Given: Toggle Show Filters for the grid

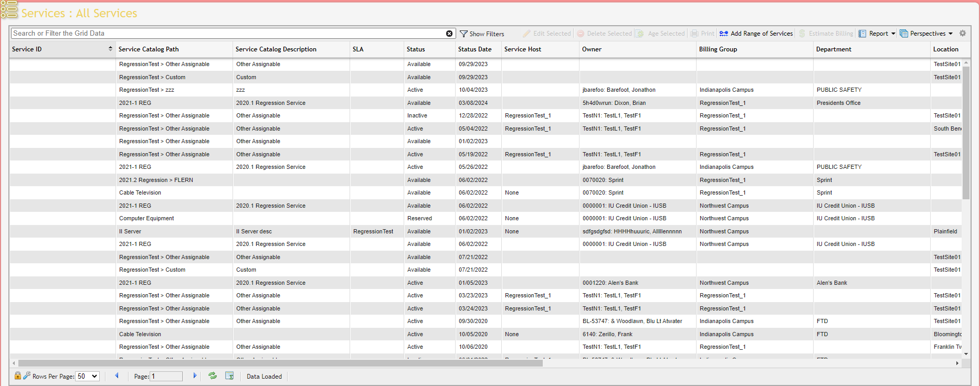Looking at the screenshot, I should (x=482, y=34).
